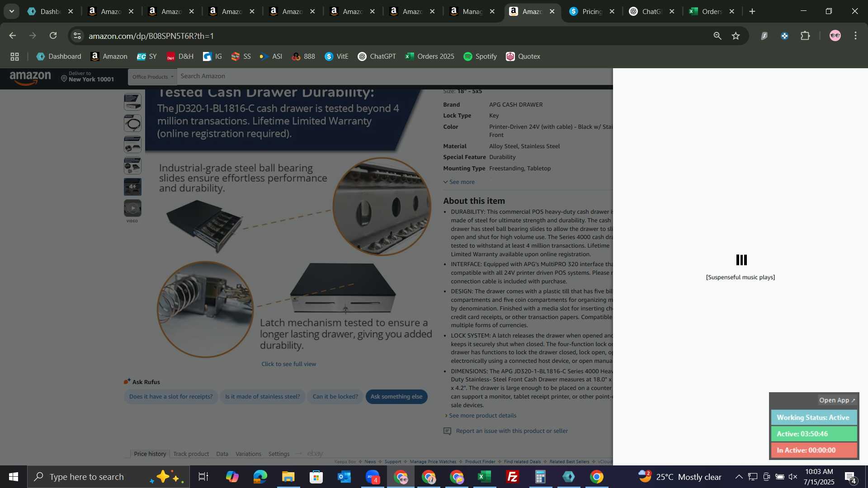Viewport: 868px width, 488px height.
Task: Open Task View on taskbar
Action: pyautogui.click(x=203, y=477)
